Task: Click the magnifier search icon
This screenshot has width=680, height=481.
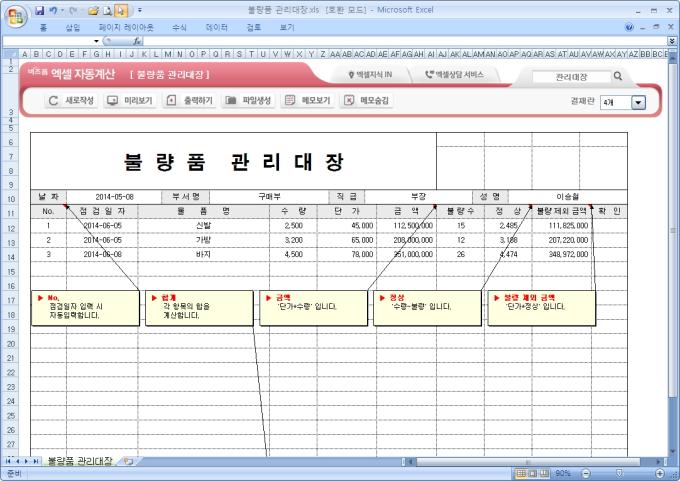Action: 618,76
